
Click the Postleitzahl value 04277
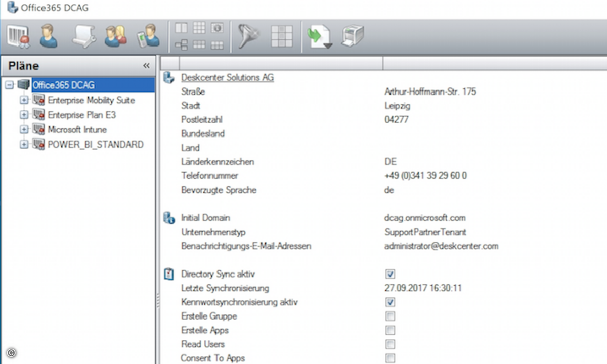pos(396,120)
